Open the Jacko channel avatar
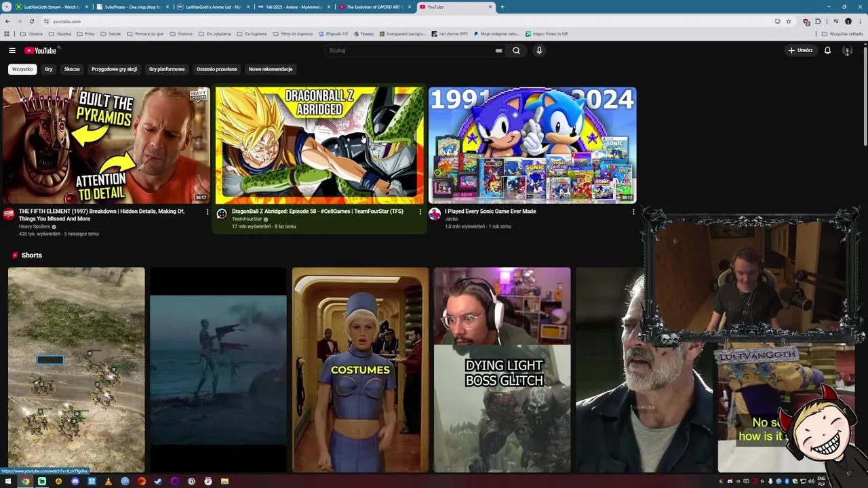This screenshot has height=488, width=868. 435,214
